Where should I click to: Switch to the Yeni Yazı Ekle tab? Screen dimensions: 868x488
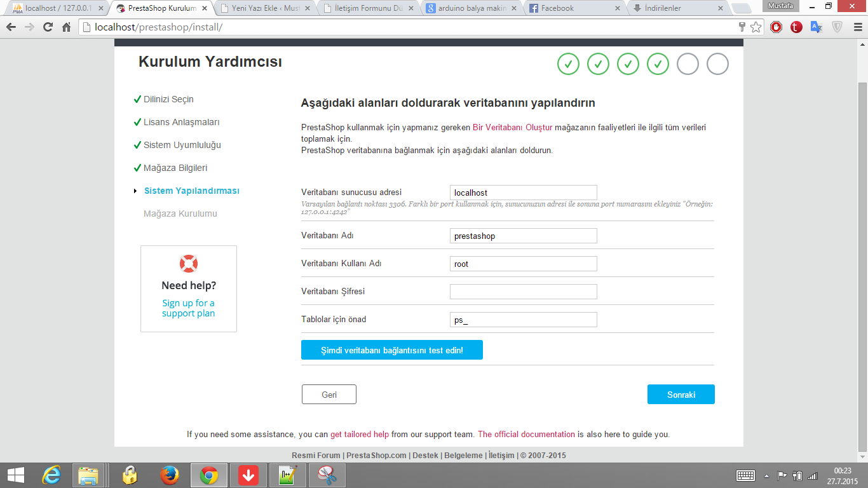click(x=264, y=8)
